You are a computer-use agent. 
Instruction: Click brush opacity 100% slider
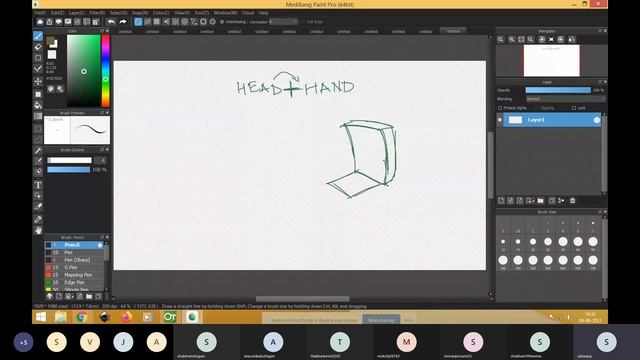[x=69, y=169]
